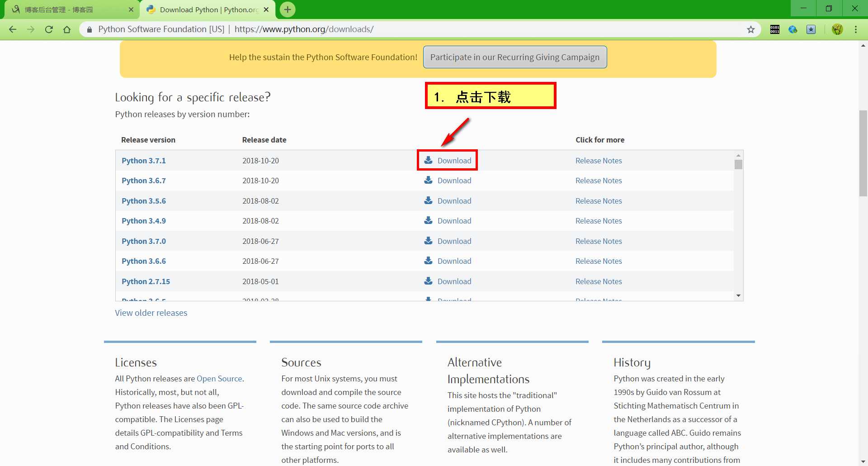Click Download text for Python 3.7.1
This screenshot has width=868, height=466.
tap(454, 161)
